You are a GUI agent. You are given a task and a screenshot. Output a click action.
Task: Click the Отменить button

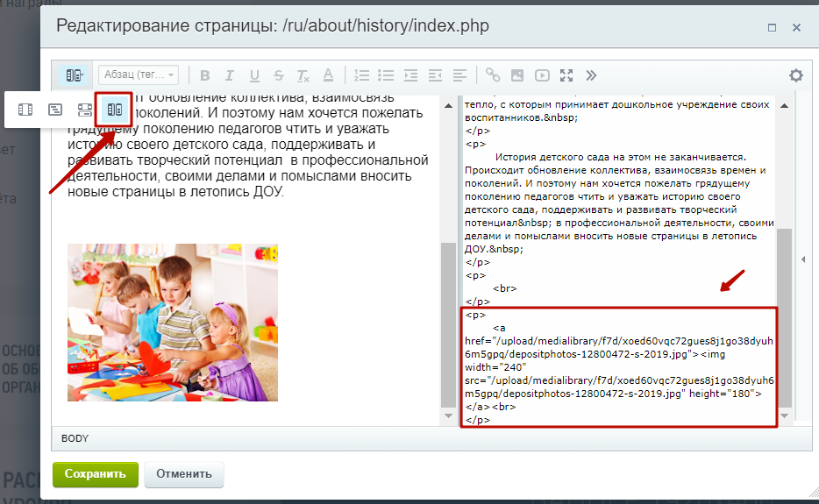pos(184,474)
